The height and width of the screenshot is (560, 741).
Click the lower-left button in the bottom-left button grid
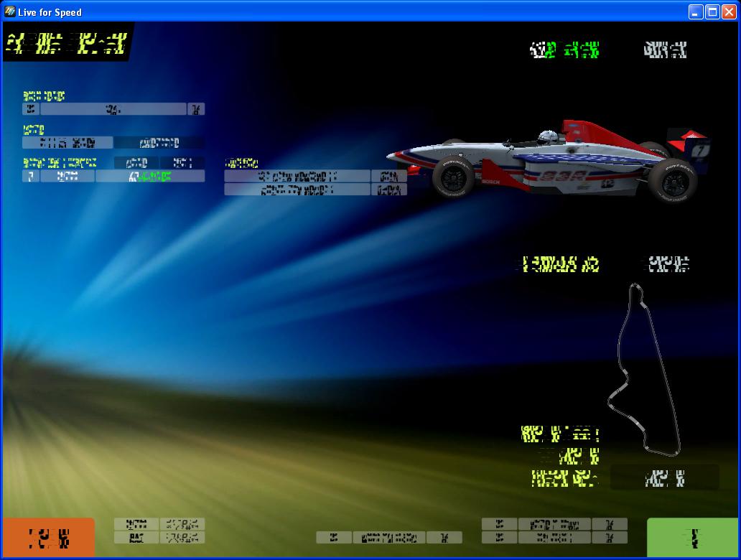coord(136,537)
